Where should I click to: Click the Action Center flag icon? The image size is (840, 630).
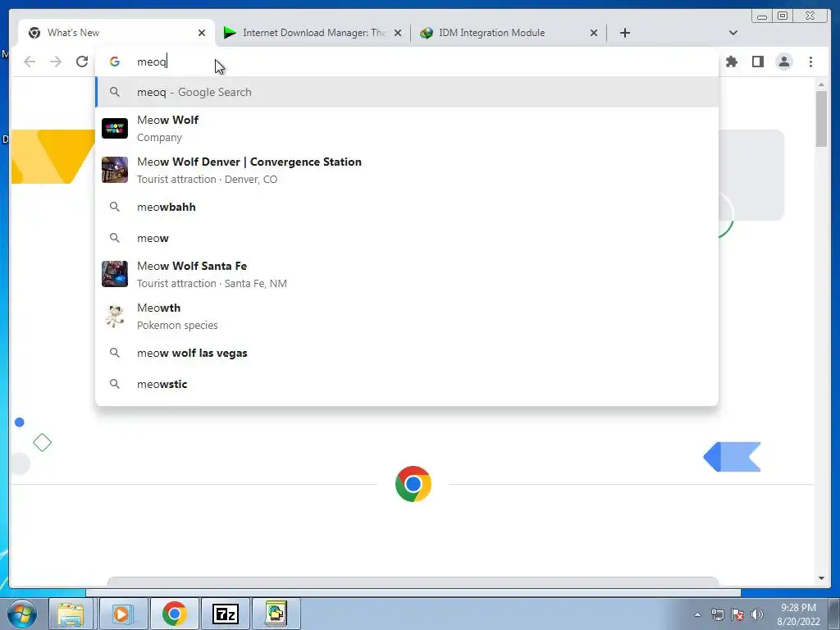click(737, 614)
